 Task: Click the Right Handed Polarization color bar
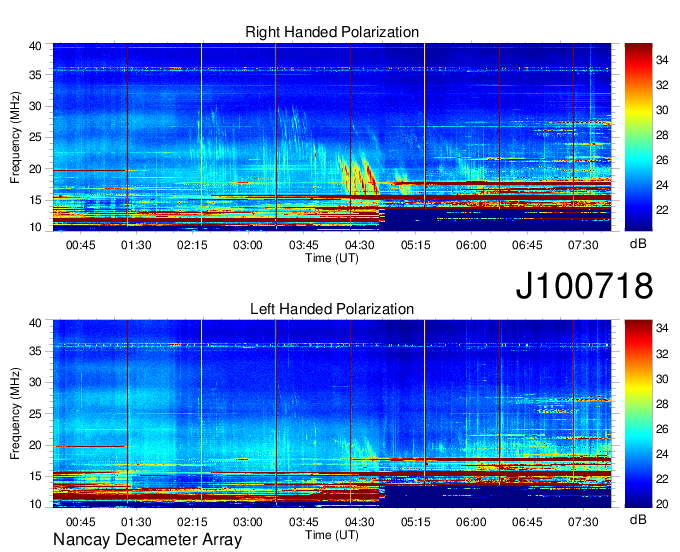pos(638,137)
